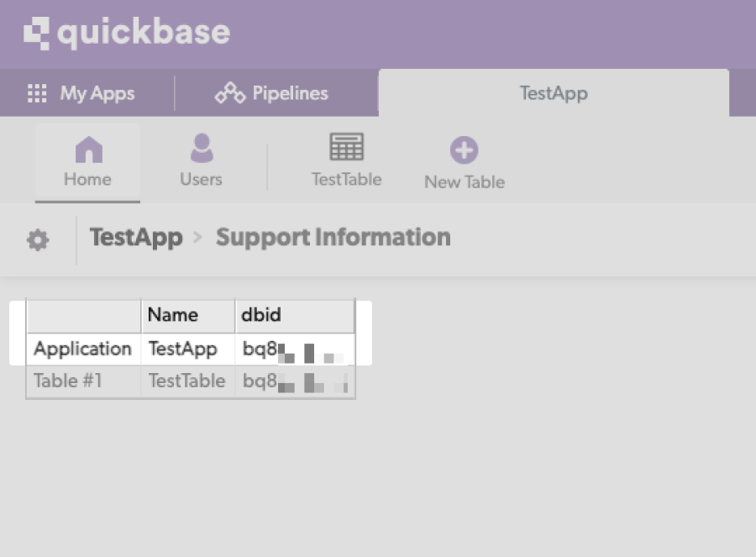Image resolution: width=756 pixels, height=557 pixels.
Task: Select the Pipelines network icon
Action: [x=228, y=92]
